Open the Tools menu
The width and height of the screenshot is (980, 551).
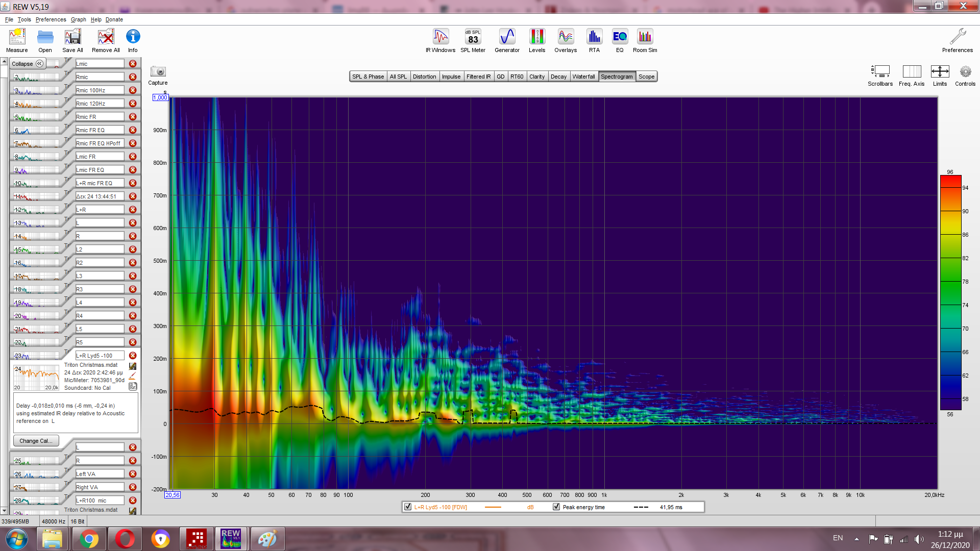[24, 19]
